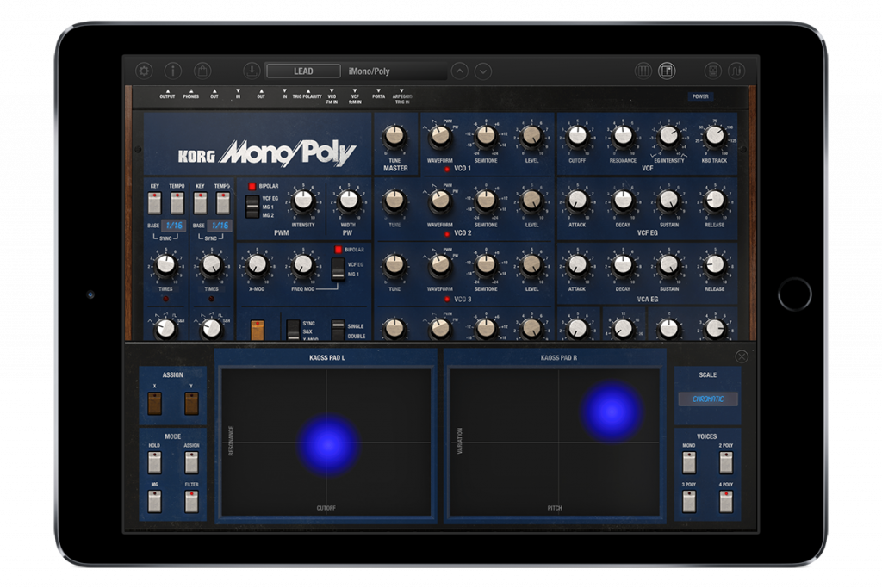
Task: Click the VCF CUTOFF knob
Action: (x=577, y=136)
